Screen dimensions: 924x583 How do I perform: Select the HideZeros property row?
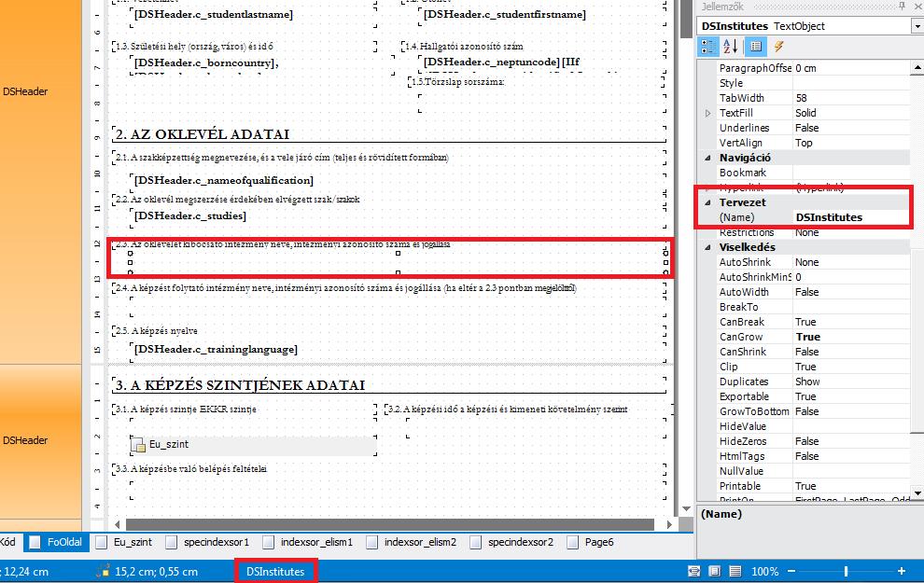click(x=813, y=441)
